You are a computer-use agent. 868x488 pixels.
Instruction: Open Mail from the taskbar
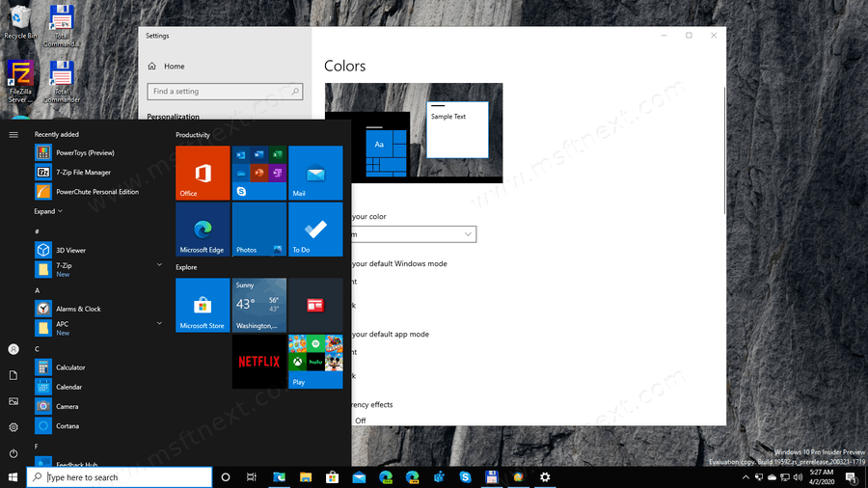359,477
